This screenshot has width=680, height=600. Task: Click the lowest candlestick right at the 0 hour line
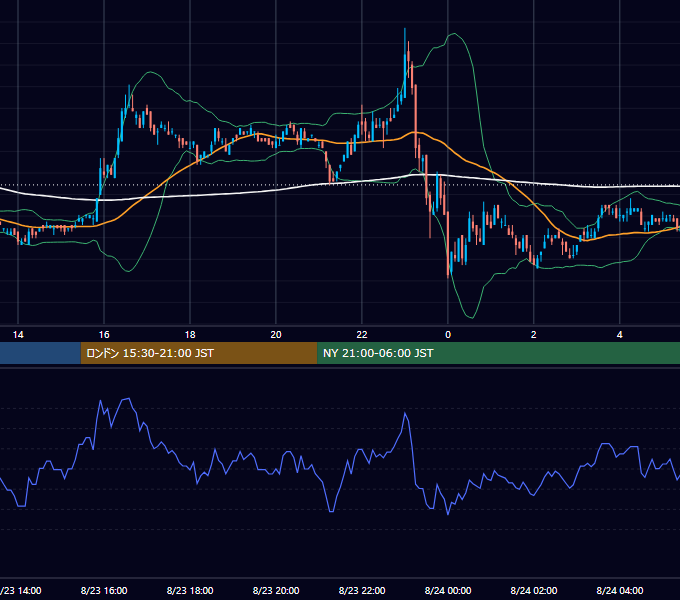coord(448,243)
